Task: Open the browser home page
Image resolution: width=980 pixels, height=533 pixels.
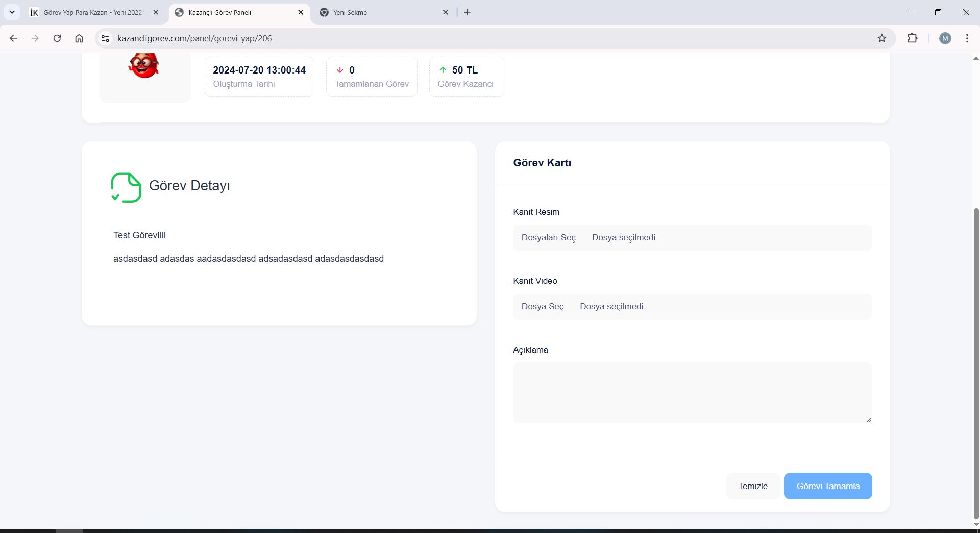Action: (79, 38)
